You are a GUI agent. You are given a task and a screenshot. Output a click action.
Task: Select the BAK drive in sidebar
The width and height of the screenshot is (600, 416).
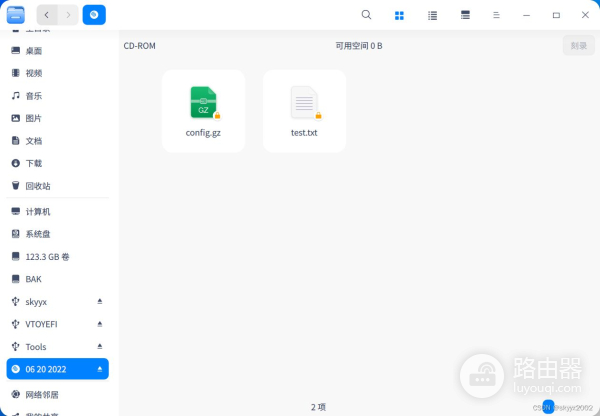click(33, 279)
